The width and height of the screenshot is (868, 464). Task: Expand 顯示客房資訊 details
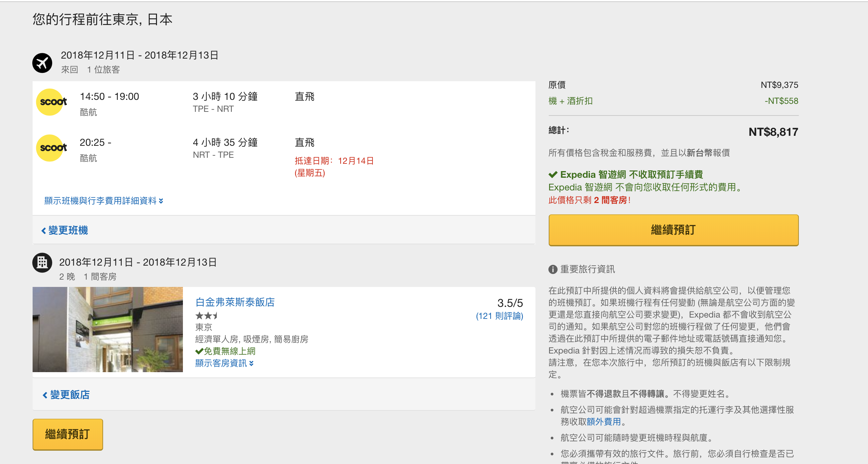[224, 363]
